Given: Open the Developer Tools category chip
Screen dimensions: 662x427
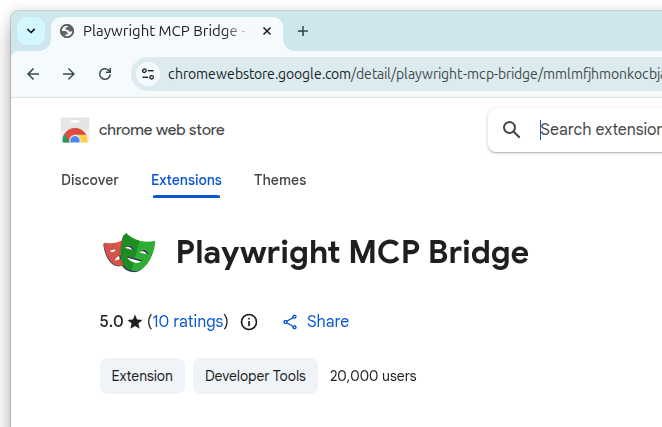Looking at the screenshot, I should (255, 376).
